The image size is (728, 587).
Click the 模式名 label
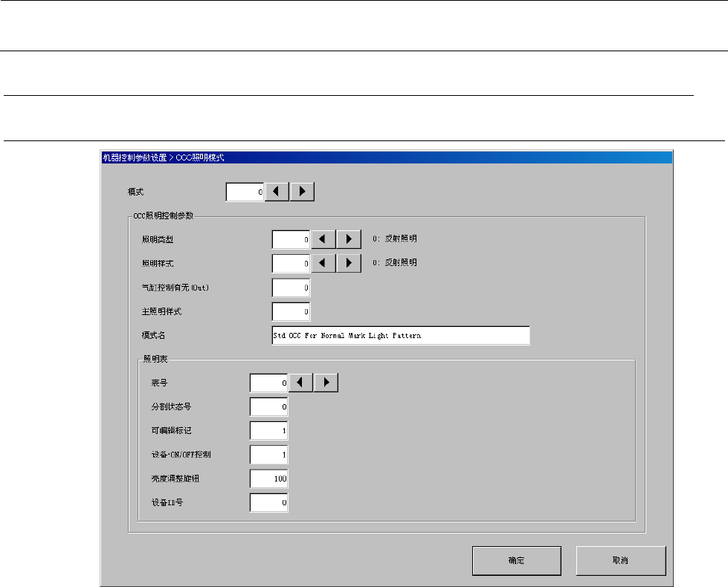pyautogui.click(x=154, y=336)
